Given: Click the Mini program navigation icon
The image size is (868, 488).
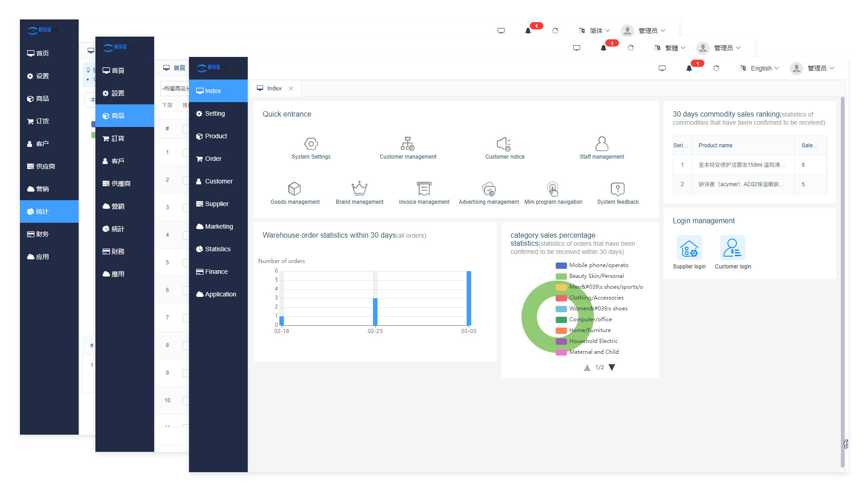Looking at the screenshot, I should coord(553,189).
